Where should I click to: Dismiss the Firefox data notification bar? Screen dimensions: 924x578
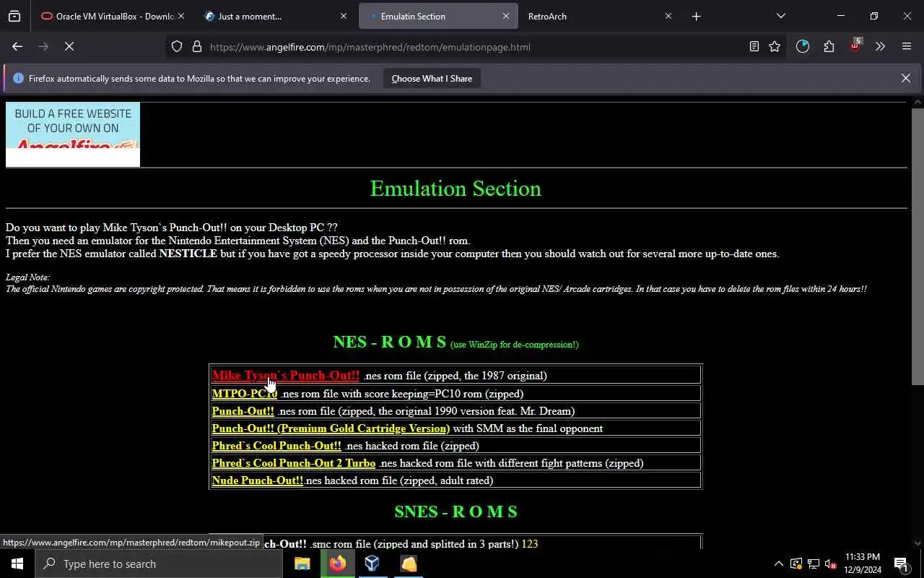coord(905,78)
